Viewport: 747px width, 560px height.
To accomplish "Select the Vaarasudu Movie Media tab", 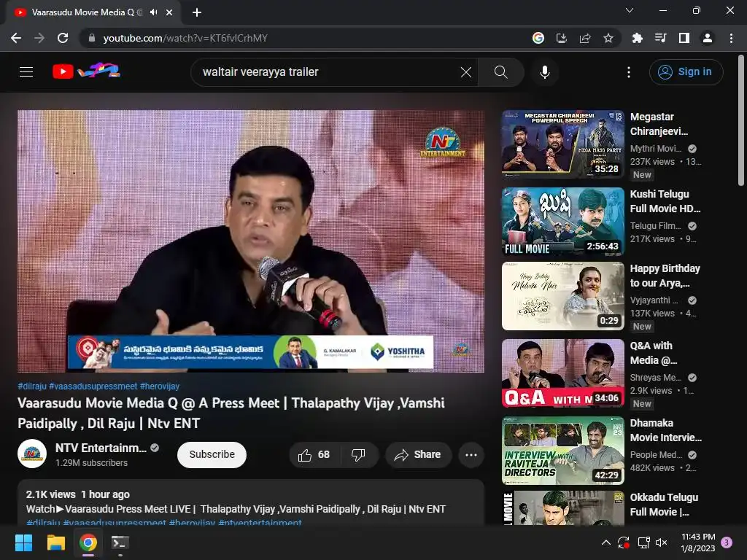I will 93,12.
